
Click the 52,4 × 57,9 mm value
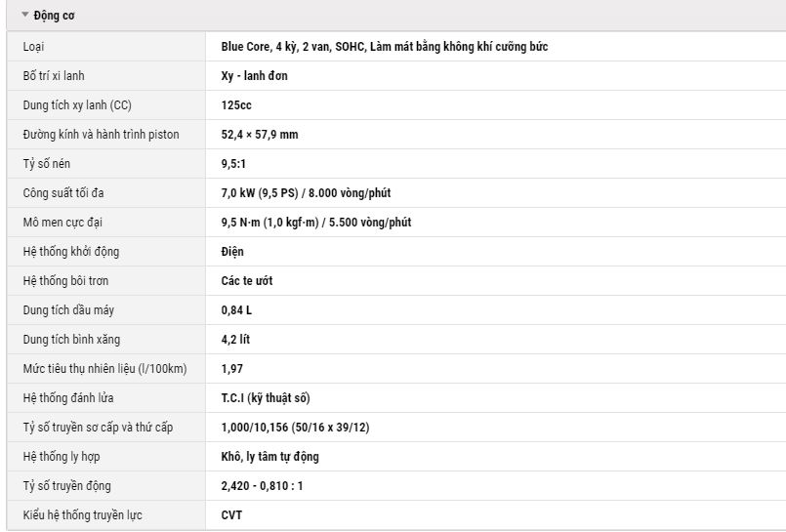click(x=260, y=135)
